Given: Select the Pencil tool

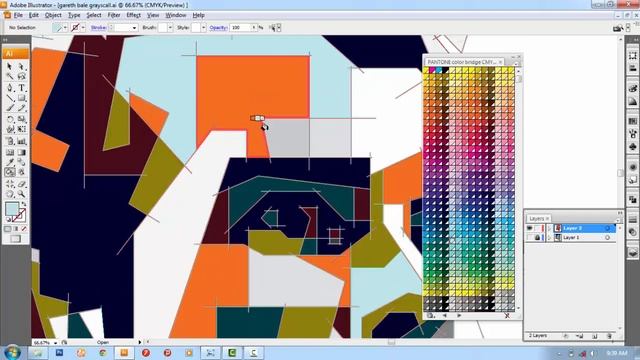Looking at the screenshot, I should click(x=21, y=108).
